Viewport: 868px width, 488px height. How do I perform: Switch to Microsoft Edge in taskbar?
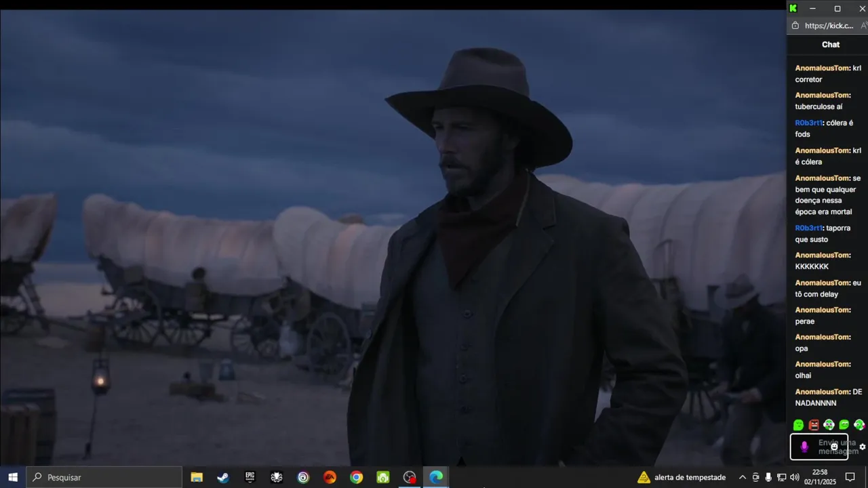(x=436, y=477)
